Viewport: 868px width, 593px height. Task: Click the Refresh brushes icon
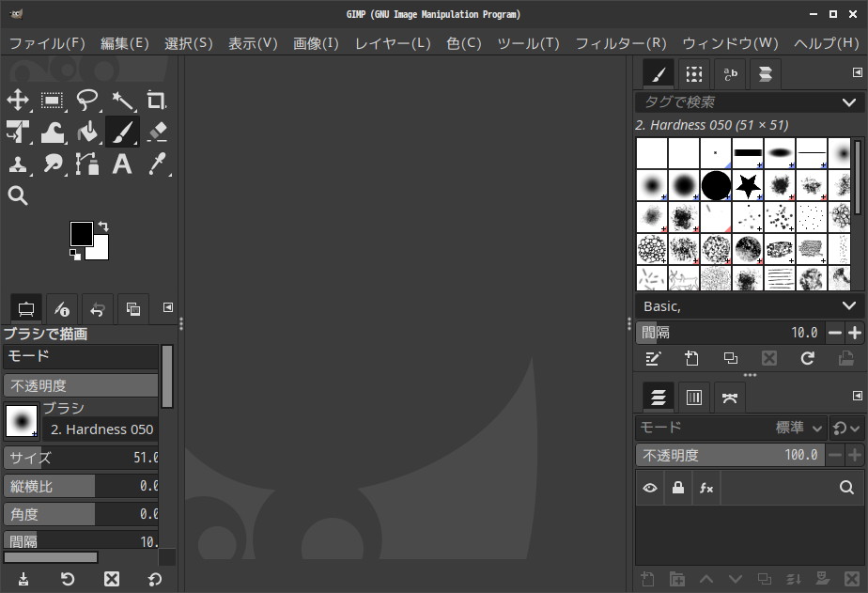pyautogui.click(x=808, y=359)
